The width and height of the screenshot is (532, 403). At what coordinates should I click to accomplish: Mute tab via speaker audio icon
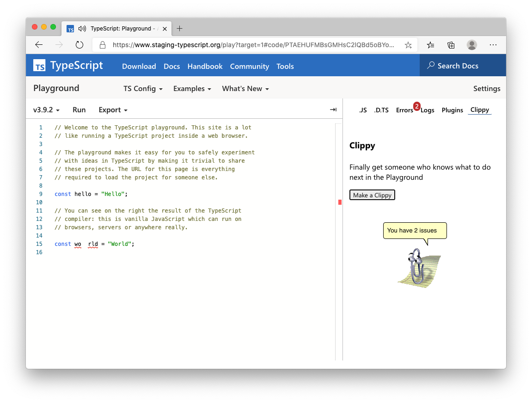(x=82, y=29)
